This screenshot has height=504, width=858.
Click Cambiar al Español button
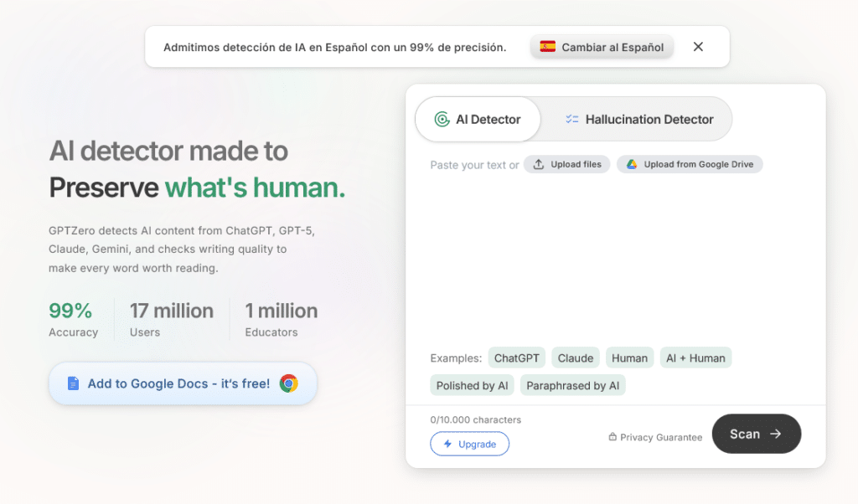[x=602, y=47]
